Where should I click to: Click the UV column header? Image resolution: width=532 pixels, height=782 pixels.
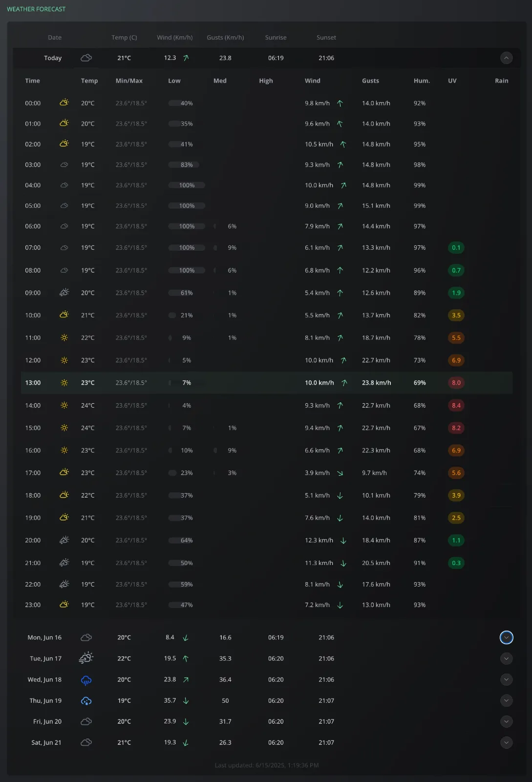pyautogui.click(x=452, y=81)
